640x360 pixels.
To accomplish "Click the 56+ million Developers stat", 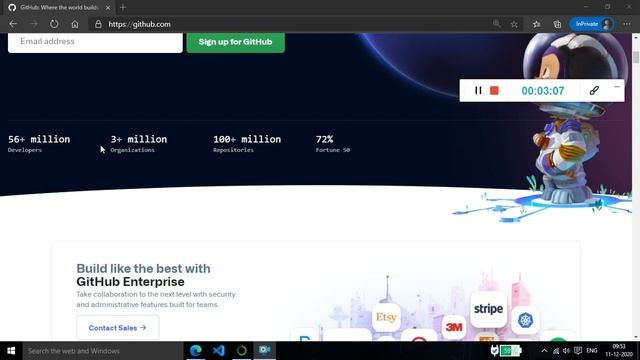I will coord(39,144).
